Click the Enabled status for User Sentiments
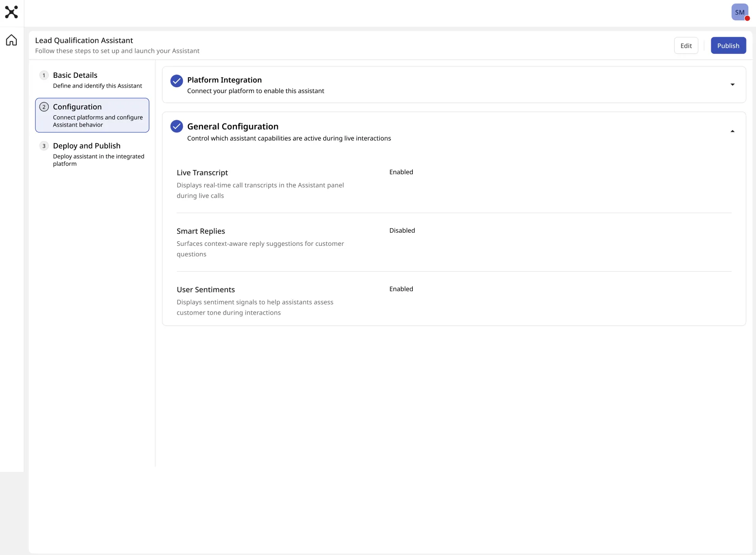 (x=401, y=289)
